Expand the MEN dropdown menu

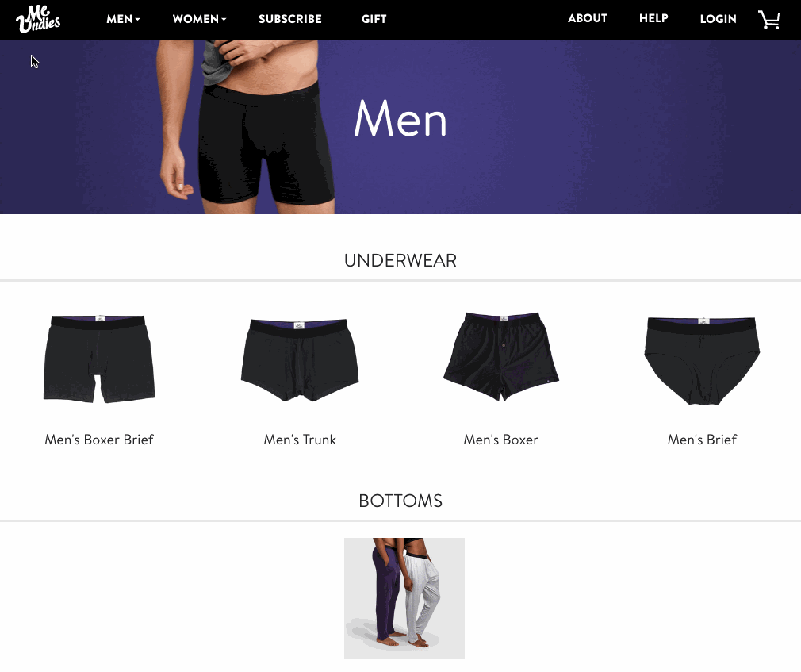click(123, 19)
